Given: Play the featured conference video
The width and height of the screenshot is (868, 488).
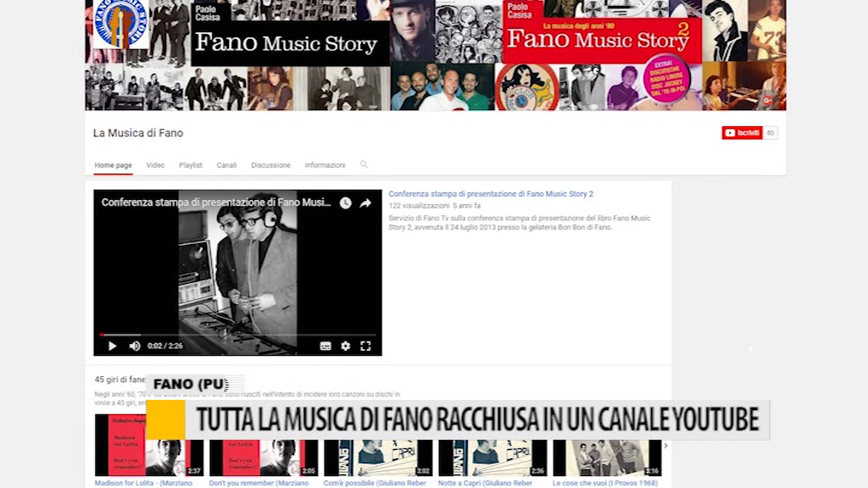Looking at the screenshot, I should click(113, 346).
